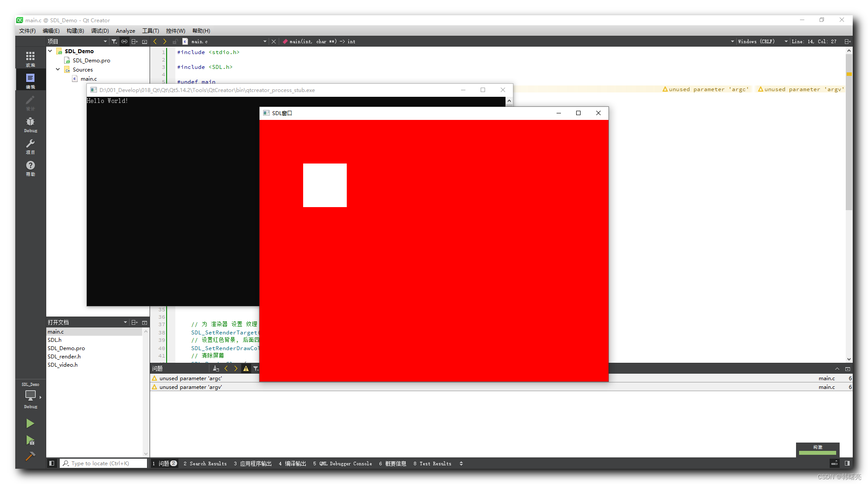Click console window vertical scrollbar up arrow
The width and height of the screenshot is (868, 484).
(509, 101)
